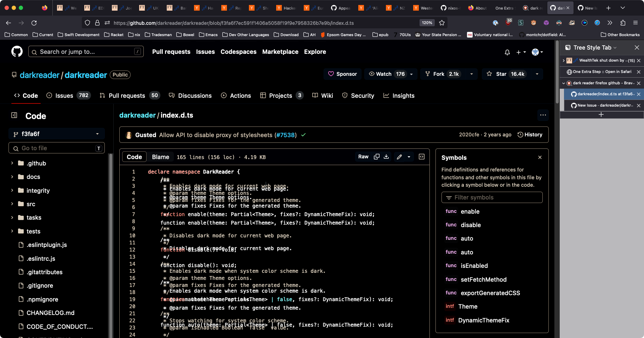Bookmark this page with the star icon

(x=442, y=23)
